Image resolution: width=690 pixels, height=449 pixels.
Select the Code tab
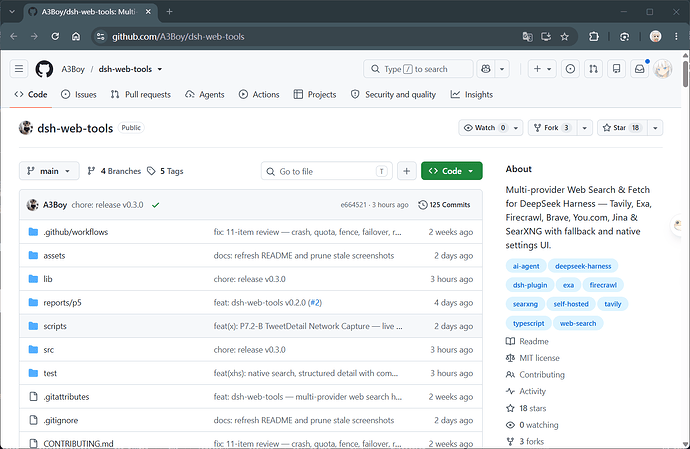pos(31,94)
